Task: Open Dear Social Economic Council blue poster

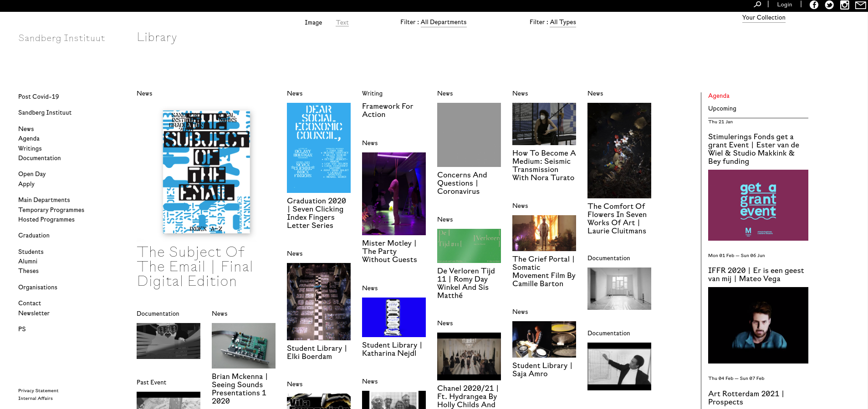Action: click(x=318, y=148)
